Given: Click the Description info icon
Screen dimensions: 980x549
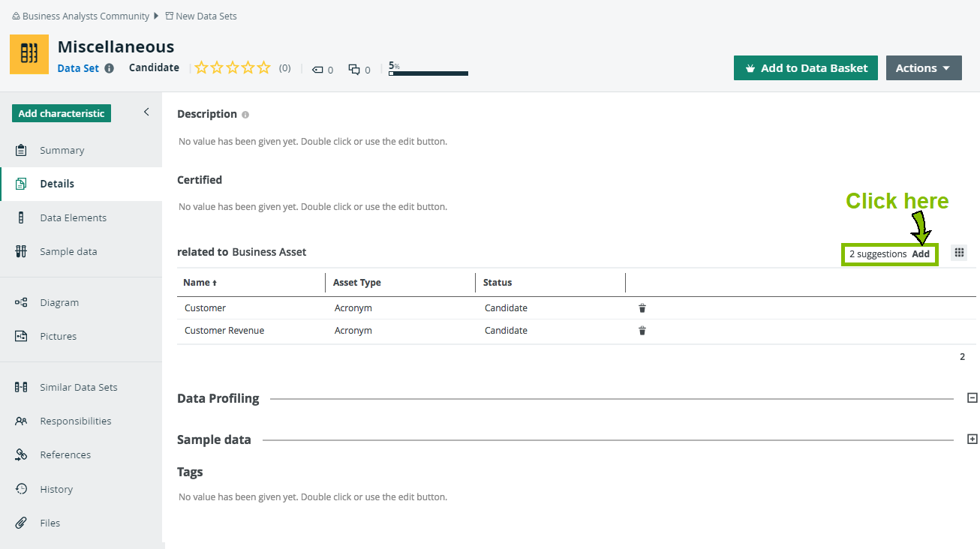Looking at the screenshot, I should [x=245, y=115].
